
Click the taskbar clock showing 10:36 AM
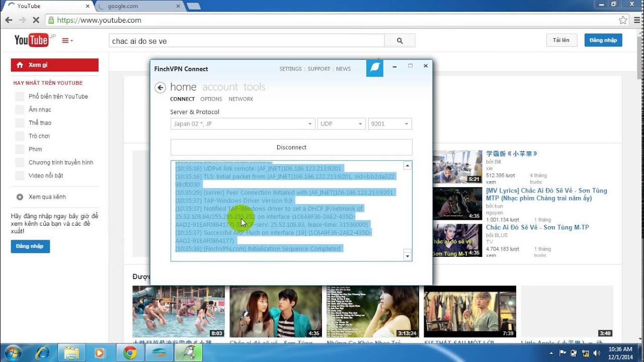pos(619,353)
